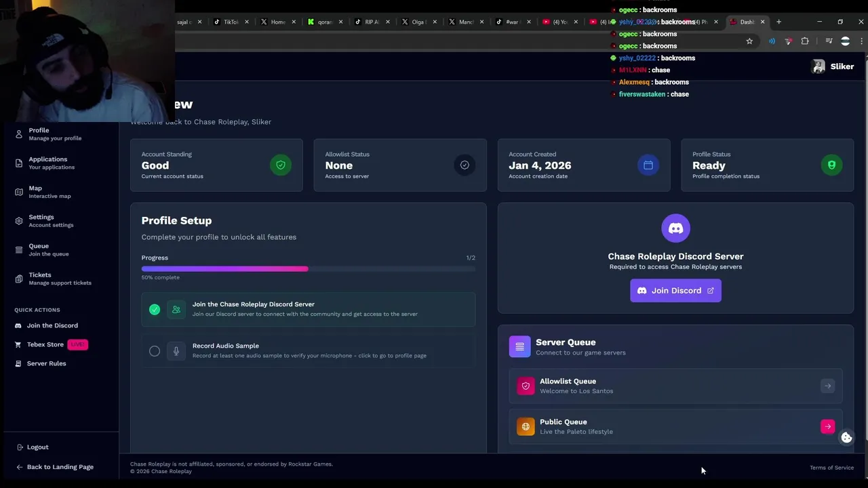Click the purple Join Discord button
868x488 pixels.
(x=675, y=291)
